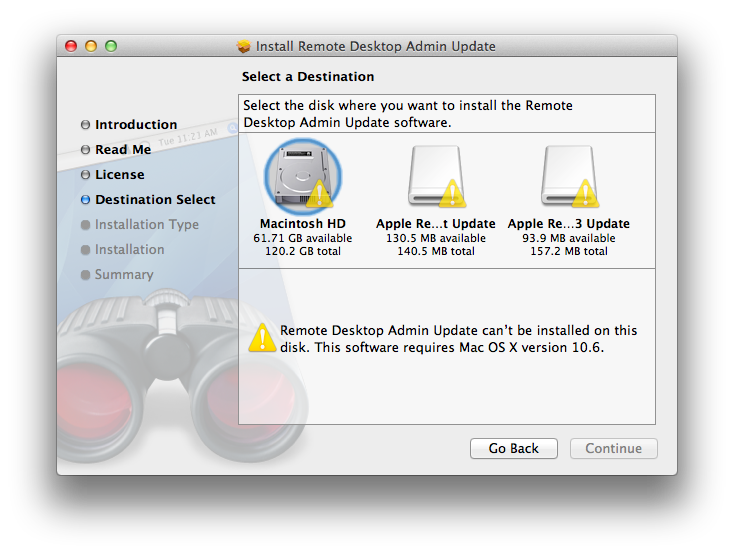
Task: Click the "Select the disk where you want" instruction
Action: click(x=408, y=114)
